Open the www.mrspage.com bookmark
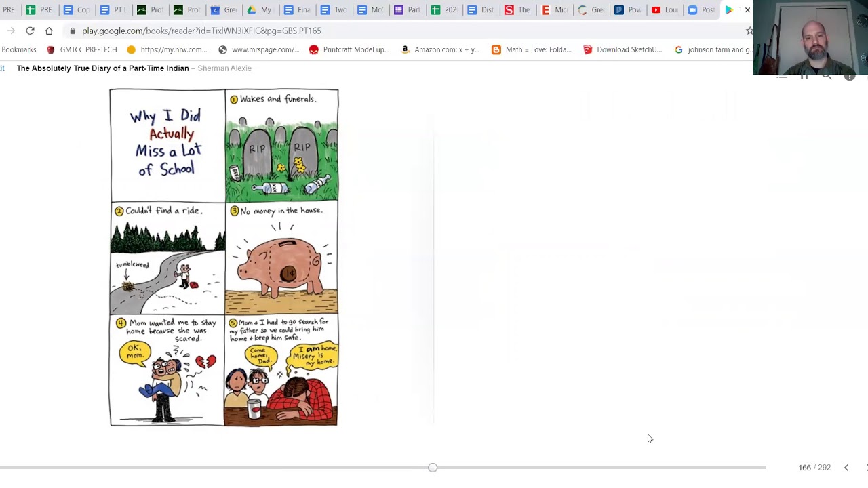The width and height of the screenshot is (868, 488). click(x=258, y=49)
